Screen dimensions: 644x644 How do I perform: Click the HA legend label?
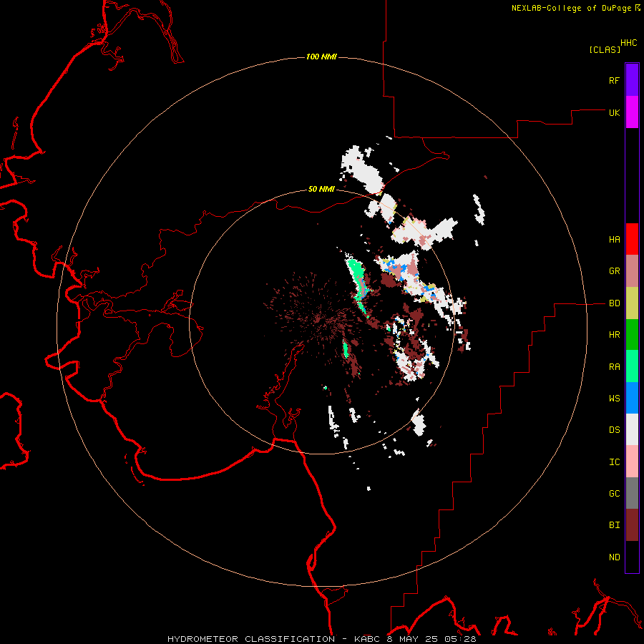click(x=614, y=240)
